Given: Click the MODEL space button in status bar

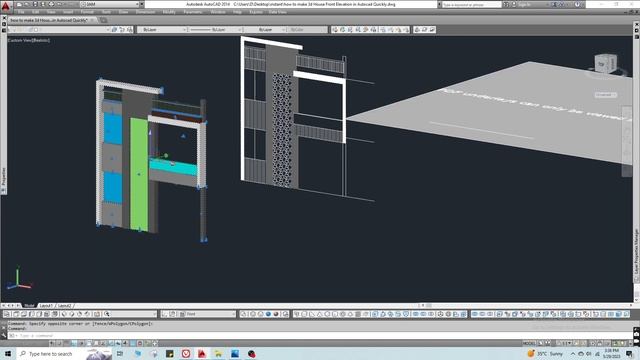Looking at the screenshot, I should point(529,344).
